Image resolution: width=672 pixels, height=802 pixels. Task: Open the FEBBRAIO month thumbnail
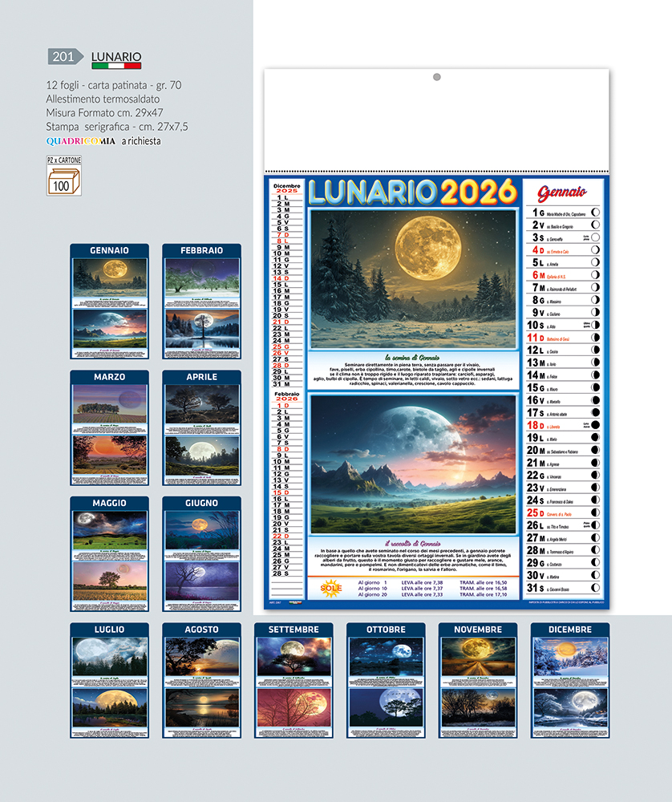201,302
